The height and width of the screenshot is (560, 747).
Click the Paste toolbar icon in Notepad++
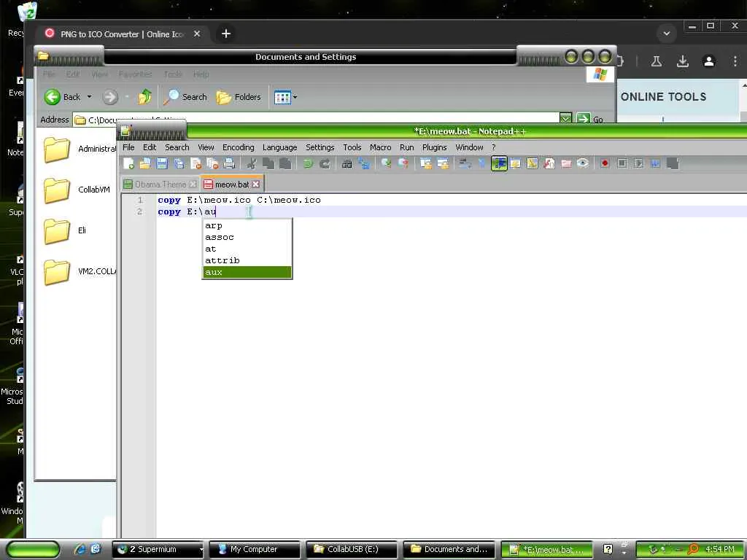[x=285, y=164]
